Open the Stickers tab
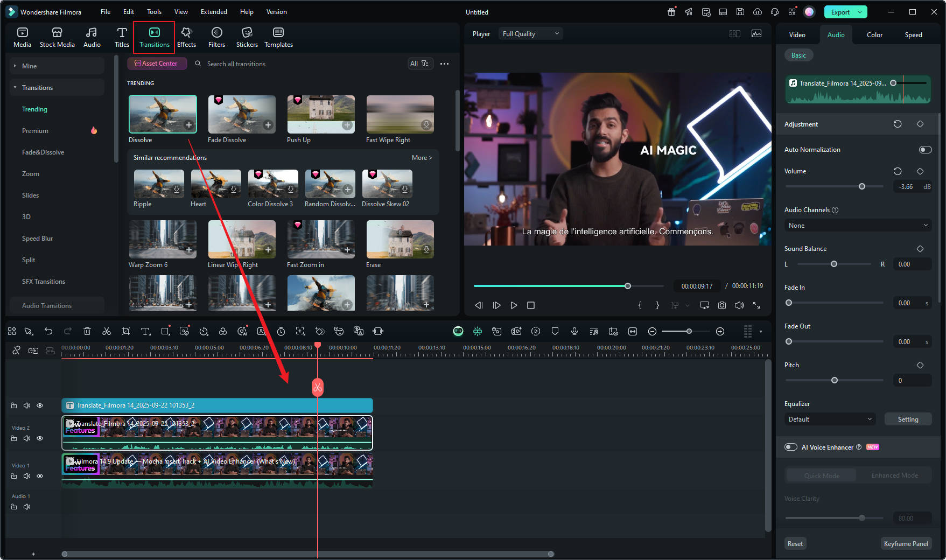The image size is (946, 560). 247,37
